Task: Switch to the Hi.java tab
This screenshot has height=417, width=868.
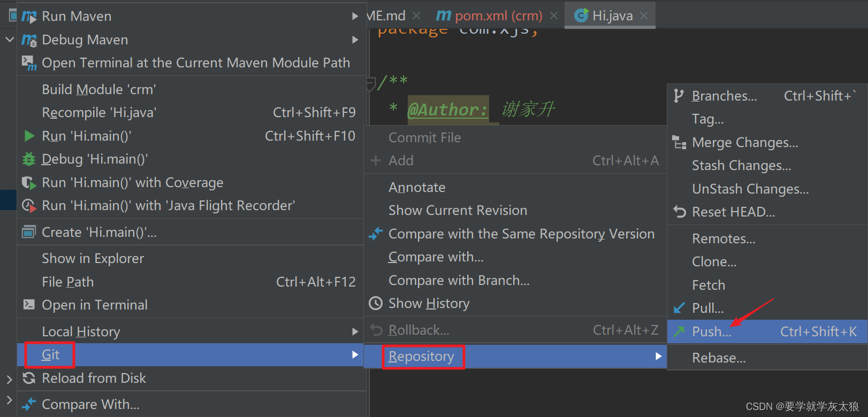Action: [x=610, y=16]
